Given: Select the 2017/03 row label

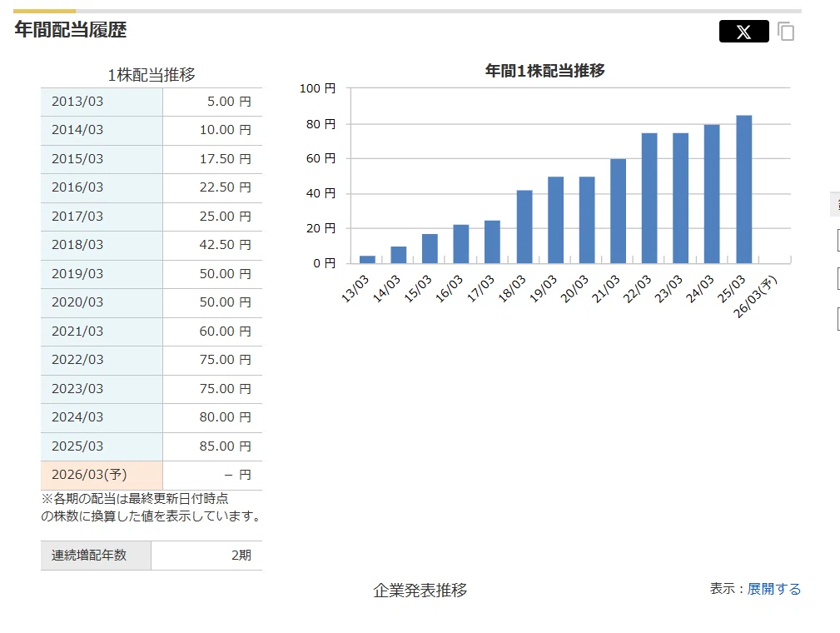Looking at the screenshot, I should tap(102, 217).
